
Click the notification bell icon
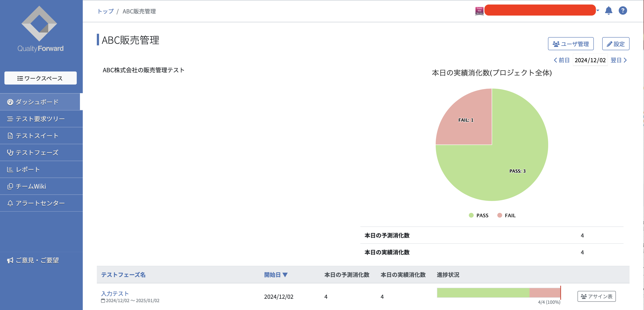[608, 11]
